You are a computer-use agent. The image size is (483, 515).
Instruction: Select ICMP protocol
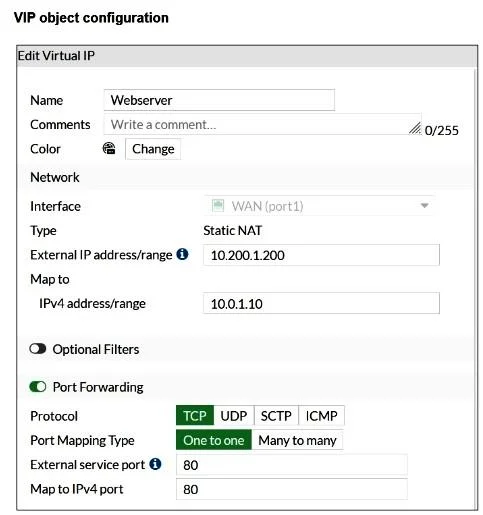coord(321,416)
